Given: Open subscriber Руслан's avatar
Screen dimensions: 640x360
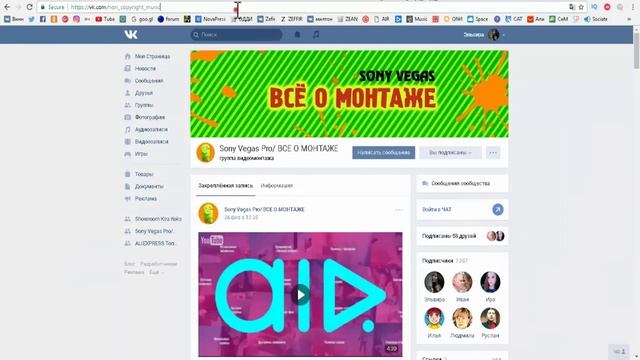Looking at the screenshot, I should (490, 318).
